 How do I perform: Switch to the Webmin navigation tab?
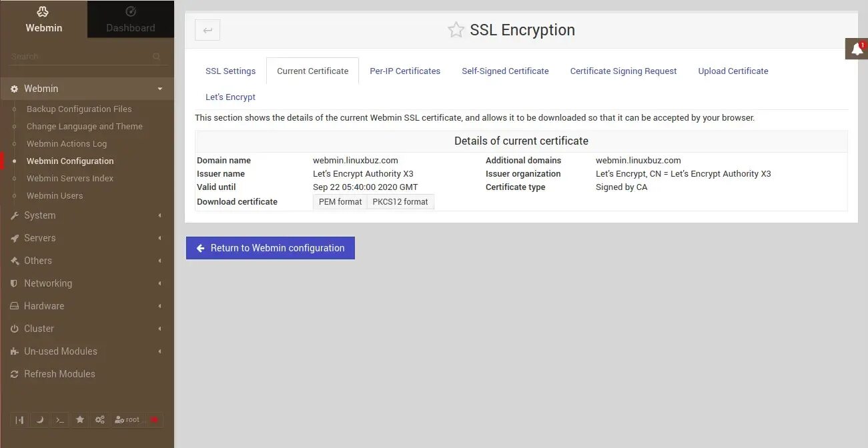[x=43, y=19]
